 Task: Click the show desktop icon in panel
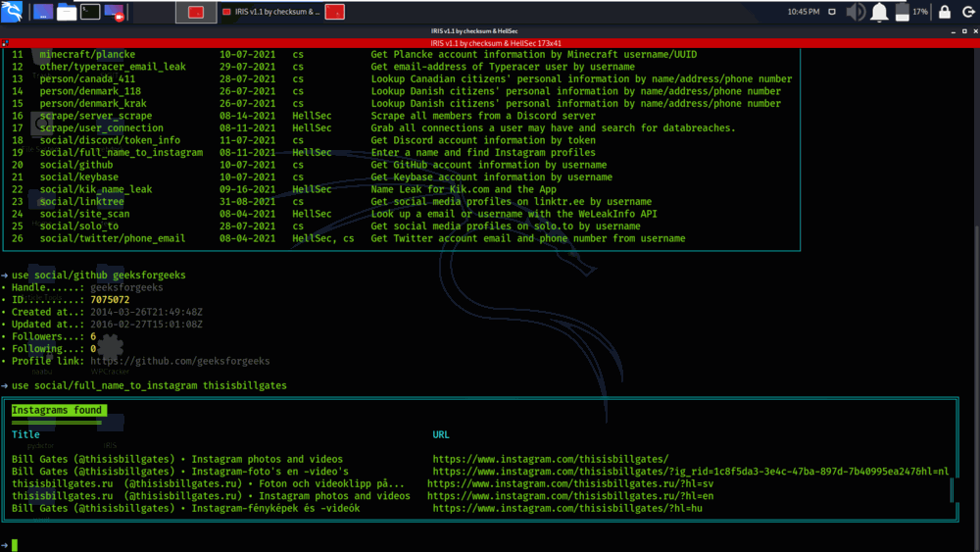tap(43, 12)
